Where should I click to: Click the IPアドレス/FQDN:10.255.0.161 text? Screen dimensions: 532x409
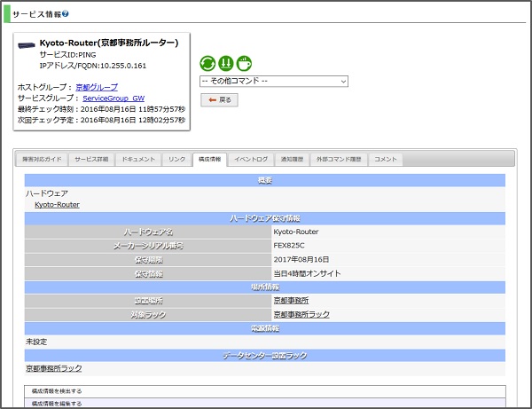tap(92, 66)
